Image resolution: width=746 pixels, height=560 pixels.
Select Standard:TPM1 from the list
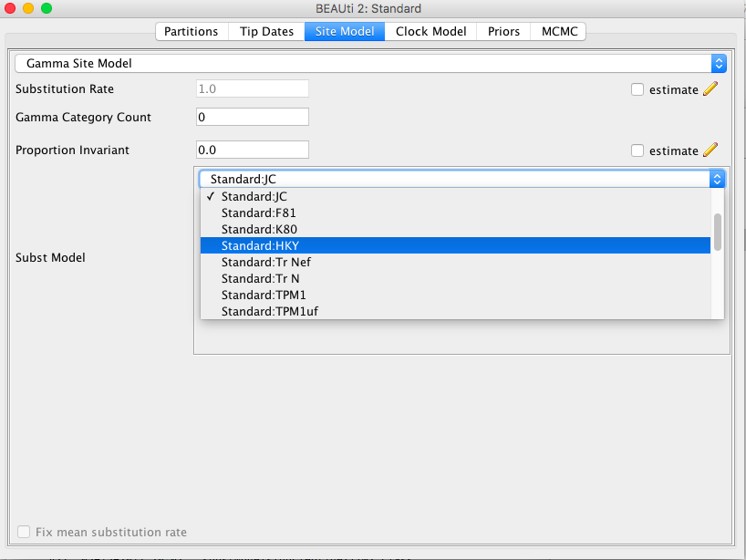(x=455, y=295)
